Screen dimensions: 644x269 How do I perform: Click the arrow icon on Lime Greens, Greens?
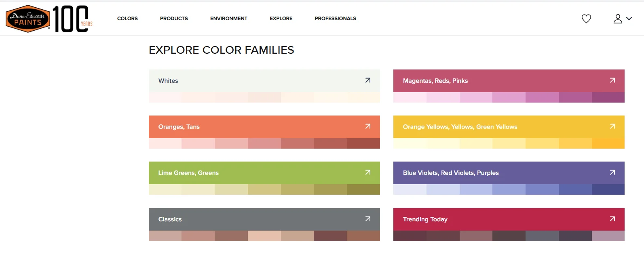pyautogui.click(x=367, y=172)
